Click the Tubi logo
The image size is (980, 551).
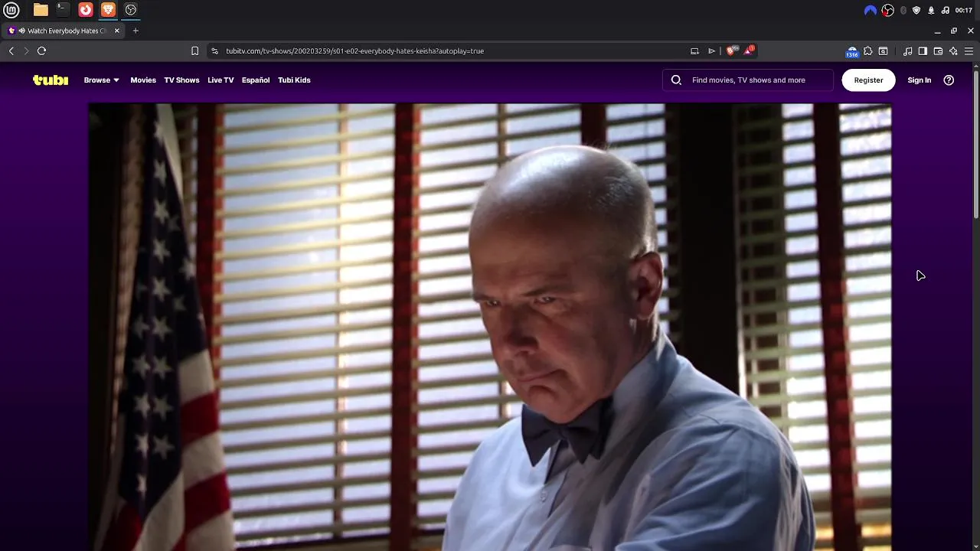coord(51,80)
